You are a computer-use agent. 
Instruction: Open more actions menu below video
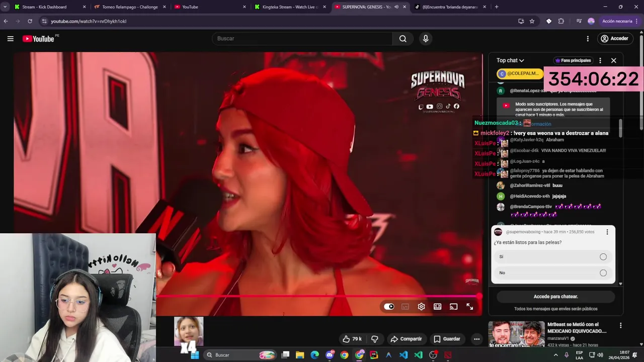point(476,339)
